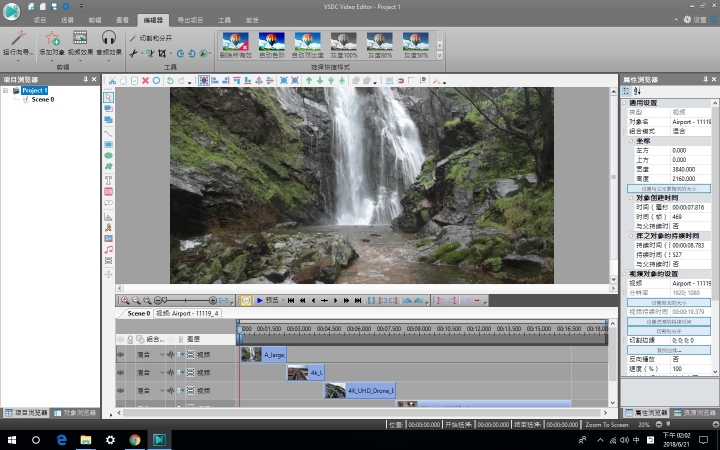Collapse the Project 1 tree node
The height and width of the screenshot is (450, 720).
[6, 90]
